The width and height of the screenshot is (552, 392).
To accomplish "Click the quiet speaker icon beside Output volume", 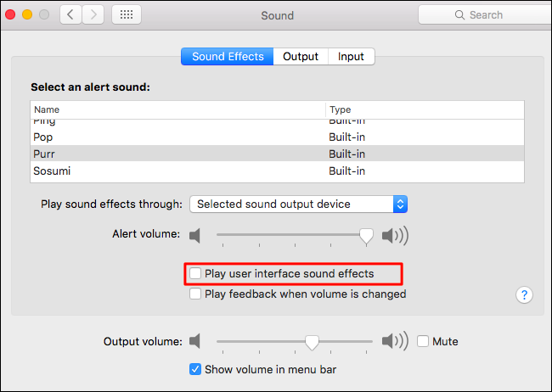I will tap(196, 341).
